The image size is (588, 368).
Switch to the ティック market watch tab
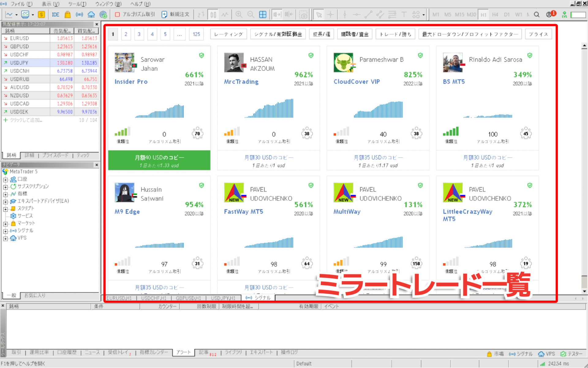[x=83, y=155]
